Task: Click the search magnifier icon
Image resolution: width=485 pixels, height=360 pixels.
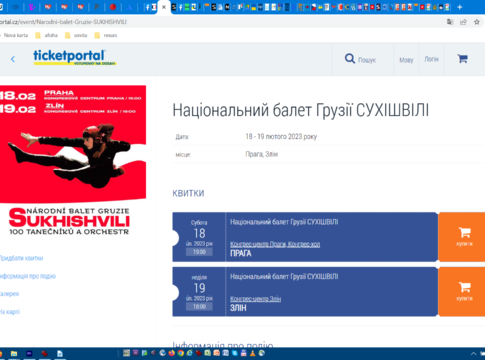Action: point(349,59)
